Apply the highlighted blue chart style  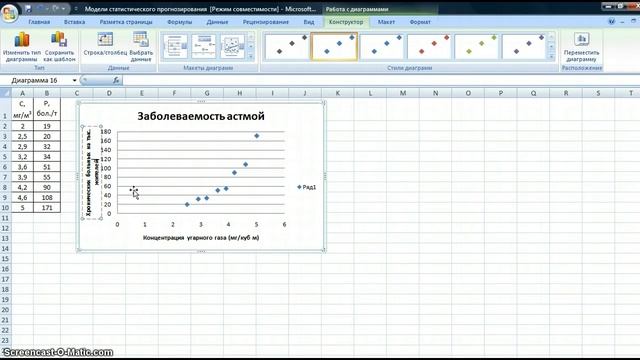point(334,47)
